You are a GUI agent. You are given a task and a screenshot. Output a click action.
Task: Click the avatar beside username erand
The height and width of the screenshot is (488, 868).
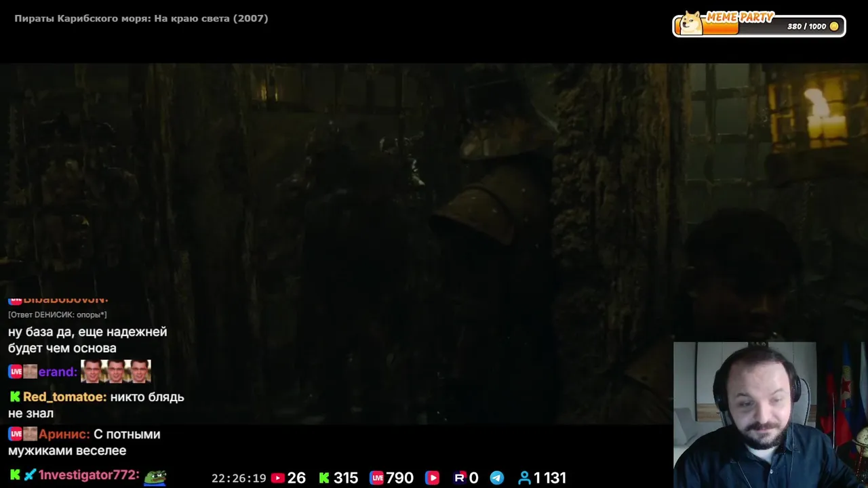tap(30, 371)
